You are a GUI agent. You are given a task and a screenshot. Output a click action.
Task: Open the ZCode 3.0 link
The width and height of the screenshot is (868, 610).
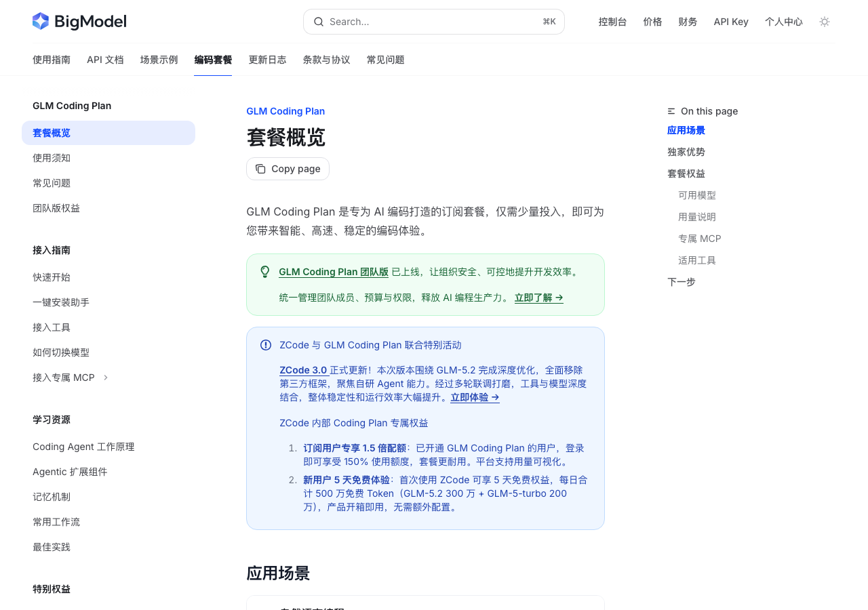click(x=303, y=370)
